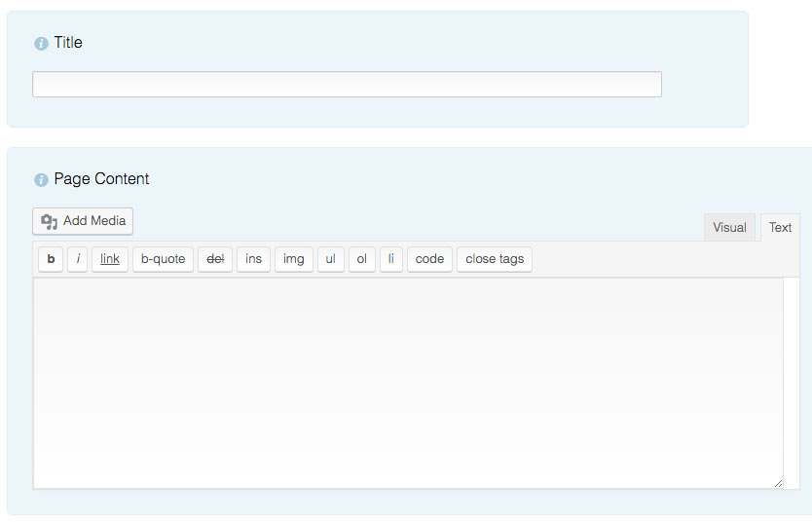
Task: Click the info icon beside Title
Action: pyautogui.click(x=41, y=43)
